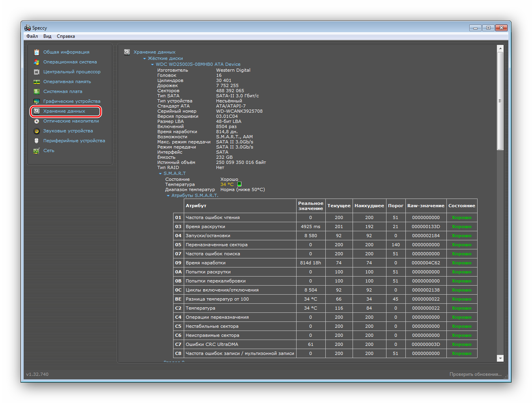Click Raw-значение column header
532x403 pixels.
click(x=426, y=206)
